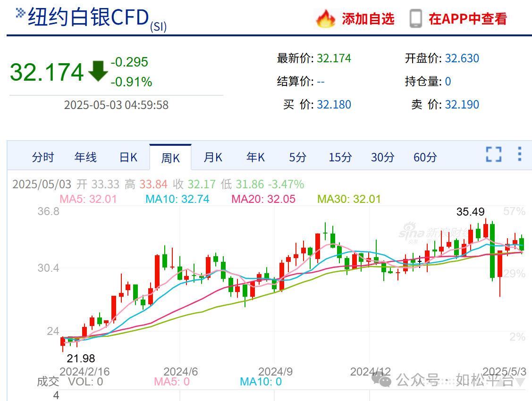This screenshot has width=532, height=401.
Task: Click the 在APP中查看 link
Action: pyautogui.click(x=467, y=19)
